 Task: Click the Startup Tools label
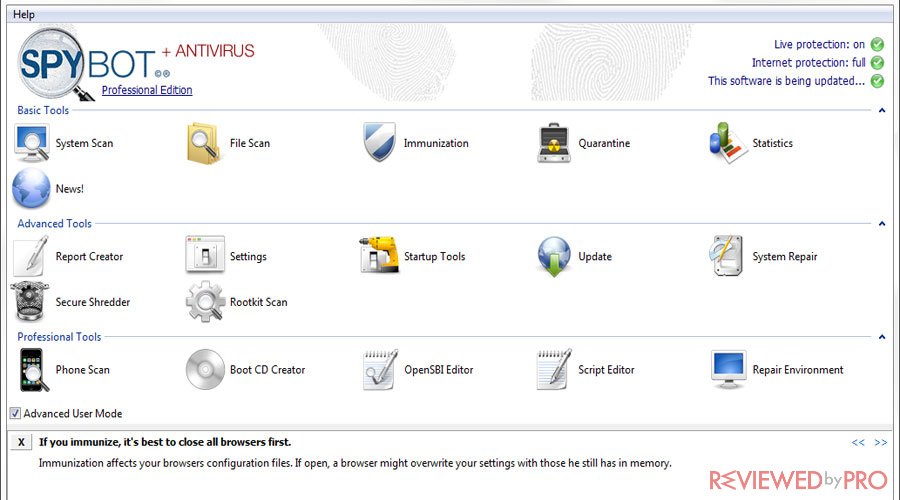coord(435,257)
